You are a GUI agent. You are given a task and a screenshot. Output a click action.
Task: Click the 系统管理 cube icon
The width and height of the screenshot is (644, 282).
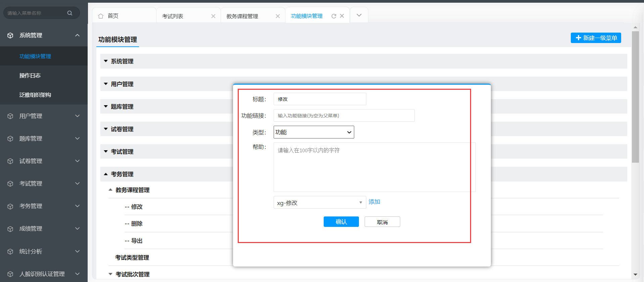tap(10, 35)
